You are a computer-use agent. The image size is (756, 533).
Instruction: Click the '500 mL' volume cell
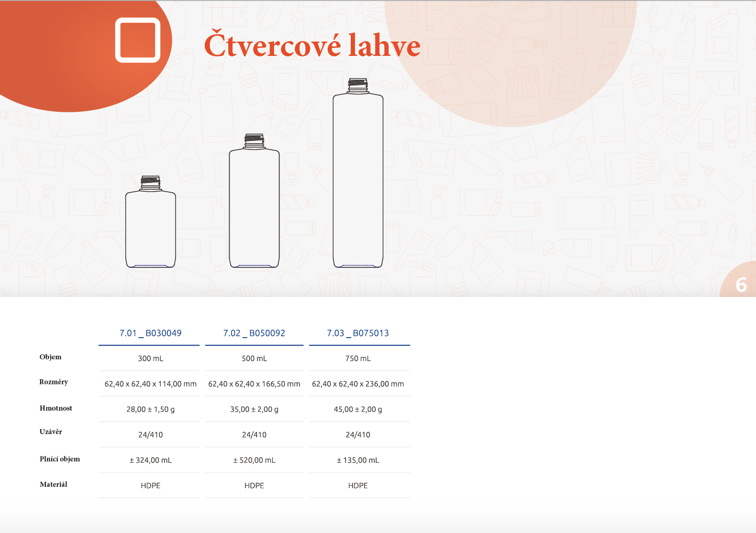254,358
